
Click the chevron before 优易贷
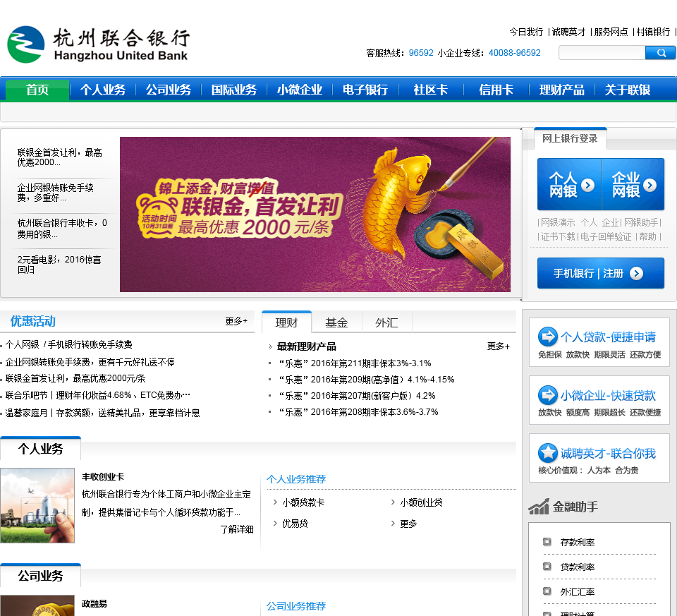275,523
